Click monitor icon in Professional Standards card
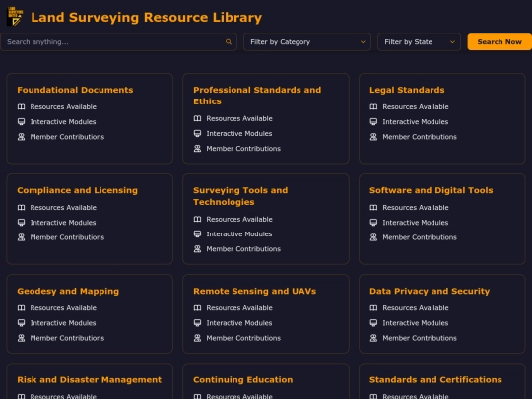Viewport: 532px width, 399px height. coord(197,133)
